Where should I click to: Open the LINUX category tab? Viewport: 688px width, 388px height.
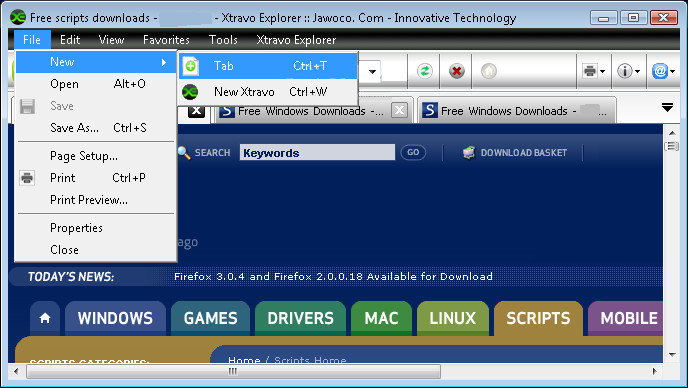coord(452,318)
